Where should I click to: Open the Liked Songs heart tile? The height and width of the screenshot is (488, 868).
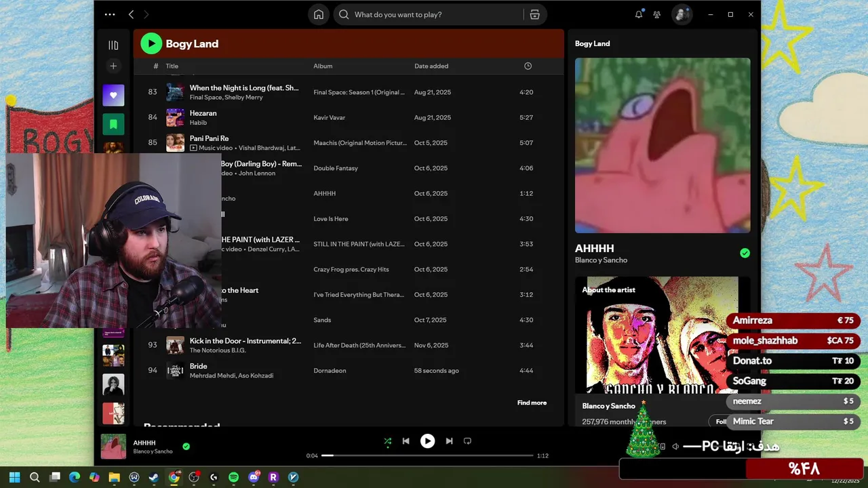tap(113, 95)
